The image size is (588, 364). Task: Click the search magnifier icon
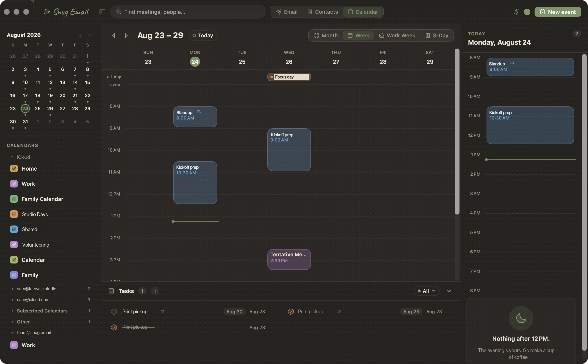tap(119, 12)
